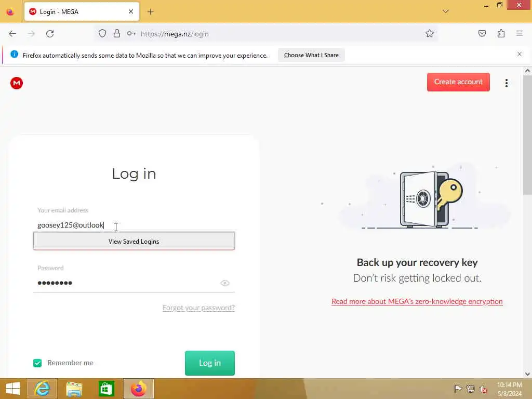Bookmark this page with the star icon
Screen dimensions: 532x399
(x=429, y=34)
